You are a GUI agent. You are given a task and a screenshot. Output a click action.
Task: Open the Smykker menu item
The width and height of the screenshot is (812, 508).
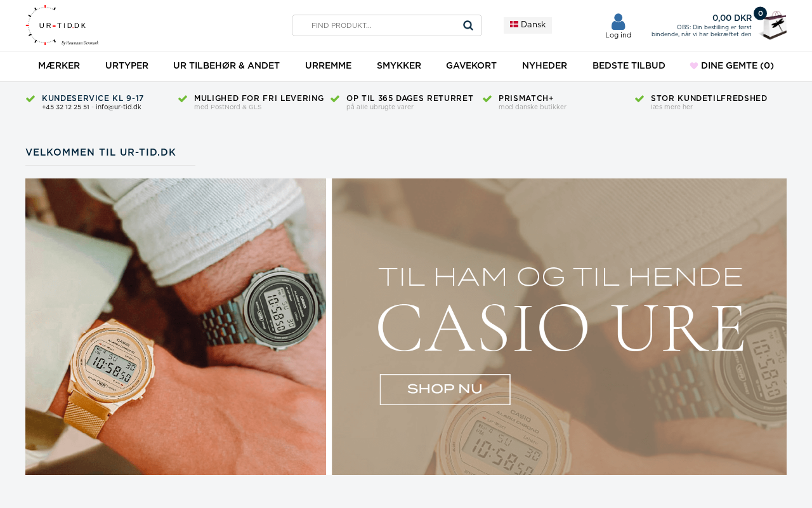click(x=399, y=65)
